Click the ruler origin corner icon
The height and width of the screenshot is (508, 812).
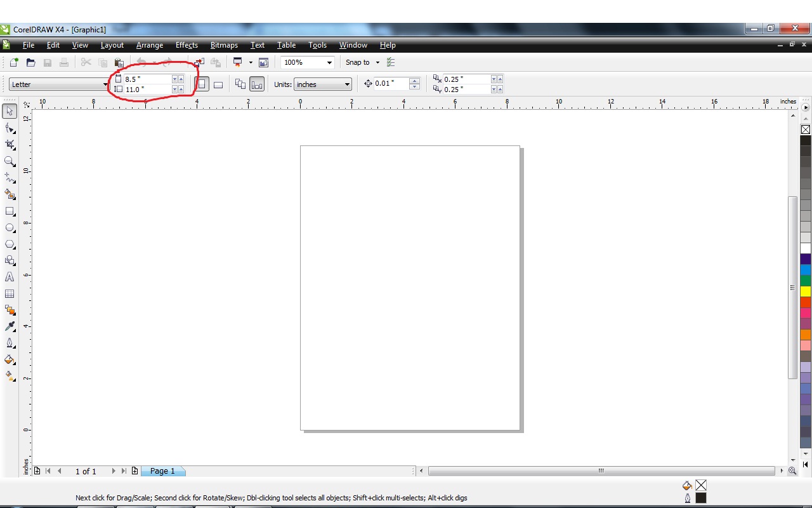pyautogui.click(x=26, y=104)
